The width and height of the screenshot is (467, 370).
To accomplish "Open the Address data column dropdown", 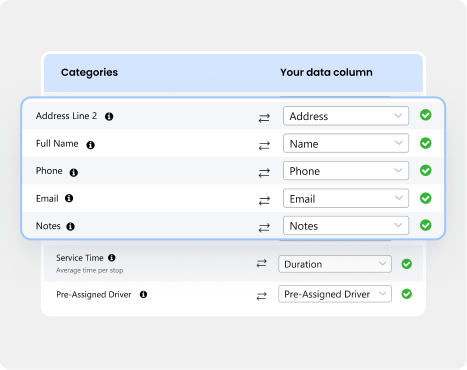I will 346,116.
